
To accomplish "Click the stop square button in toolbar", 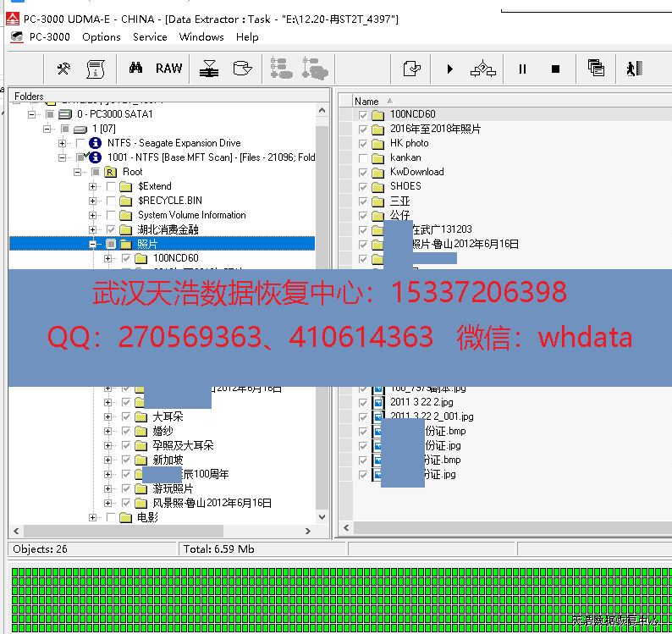I will coord(556,69).
